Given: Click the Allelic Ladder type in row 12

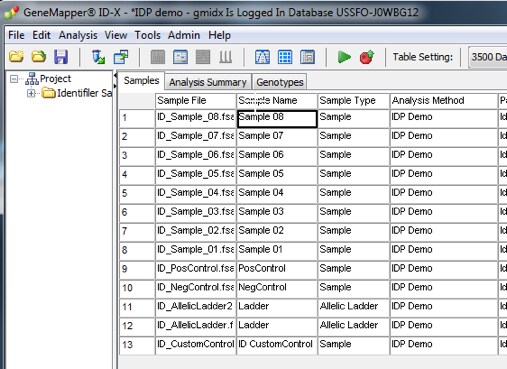Looking at the screenshot, I should (x=353, y=326).
